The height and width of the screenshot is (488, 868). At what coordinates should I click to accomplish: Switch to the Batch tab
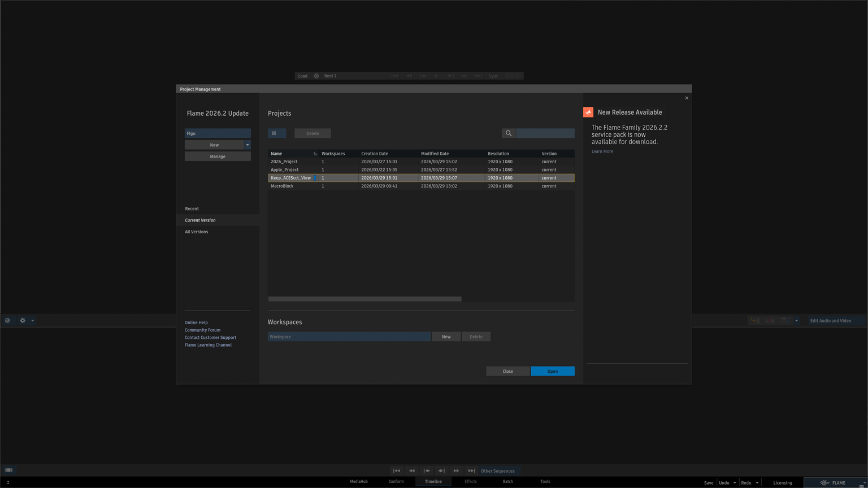click(507, 482)
